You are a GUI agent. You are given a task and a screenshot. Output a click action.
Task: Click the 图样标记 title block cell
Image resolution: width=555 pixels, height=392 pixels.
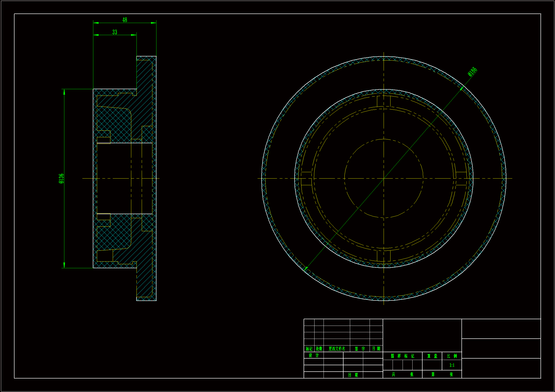[402, 356]
